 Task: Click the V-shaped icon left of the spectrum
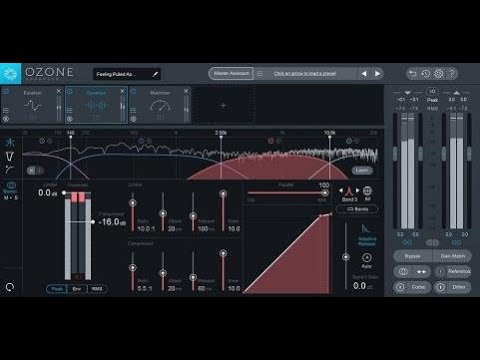(x=10, y=156)
